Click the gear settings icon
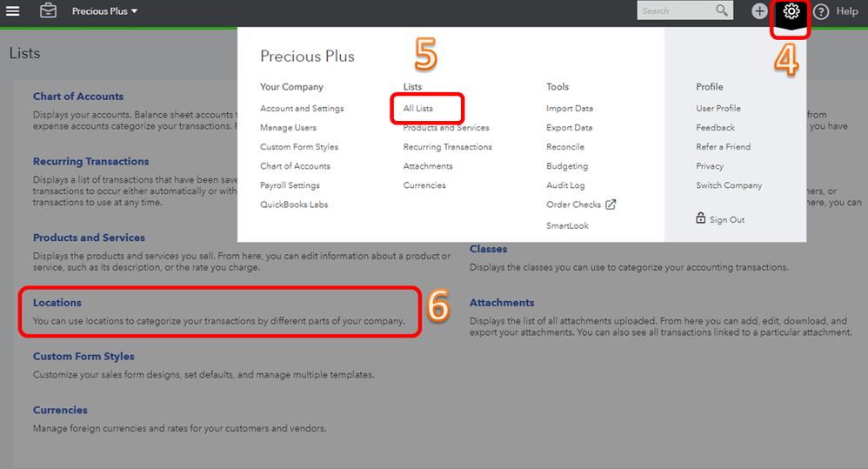The height and width of the screenshot is (469, 868). [791, 11]
